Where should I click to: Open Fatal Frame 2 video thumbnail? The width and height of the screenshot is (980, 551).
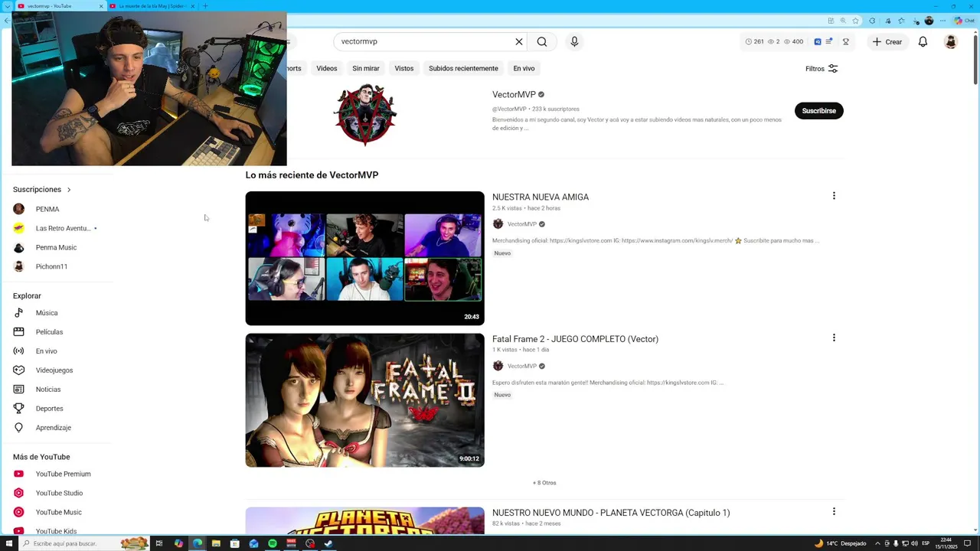pyautogui.click(x=364, y=400)
